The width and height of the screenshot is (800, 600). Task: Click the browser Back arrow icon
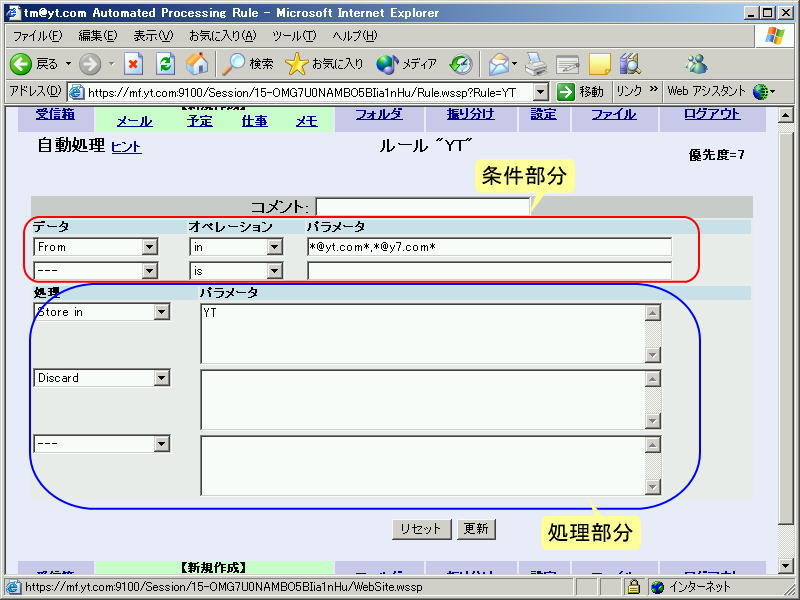pyautogui.click(x=22, y=64)
